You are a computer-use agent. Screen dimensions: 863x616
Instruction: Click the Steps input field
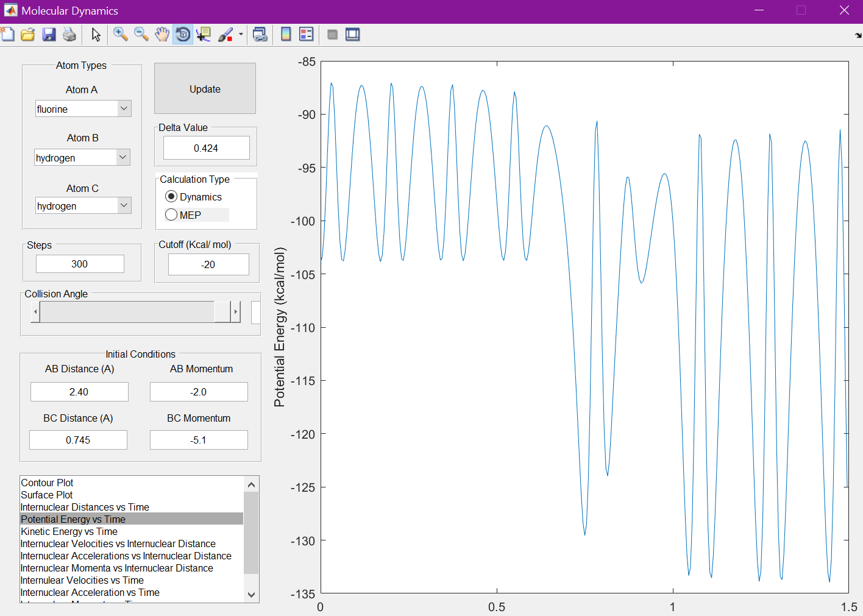80,264
